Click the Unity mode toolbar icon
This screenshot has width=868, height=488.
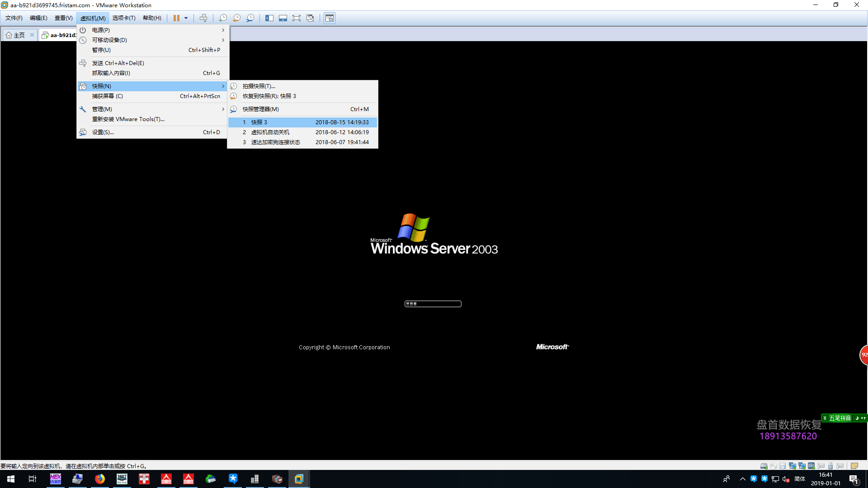point(310,18)
